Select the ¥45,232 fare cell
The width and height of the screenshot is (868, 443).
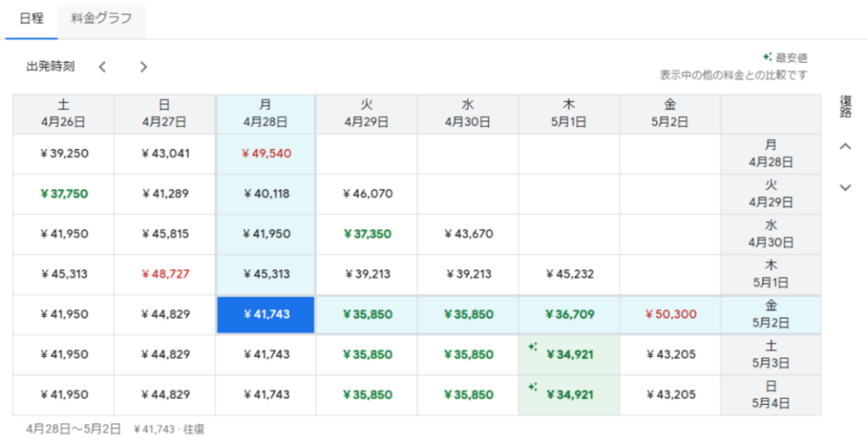point(569,274)
